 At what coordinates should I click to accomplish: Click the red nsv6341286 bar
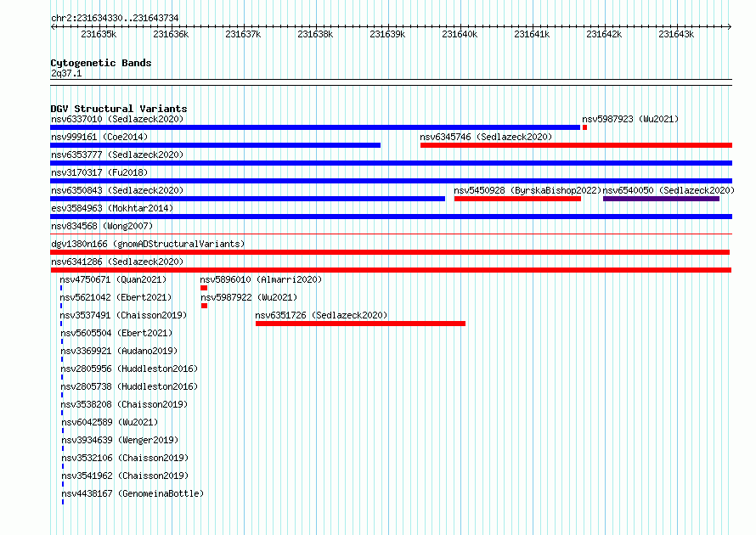pos(391,270)
